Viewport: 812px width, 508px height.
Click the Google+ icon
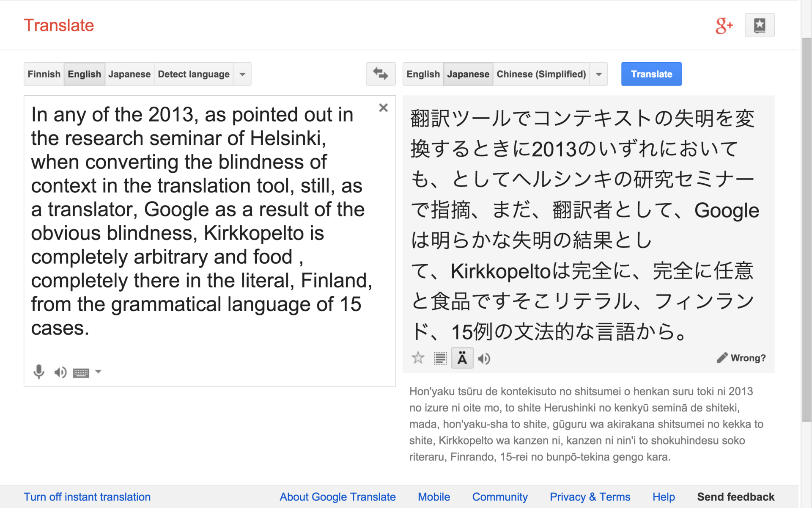point(724,25)
